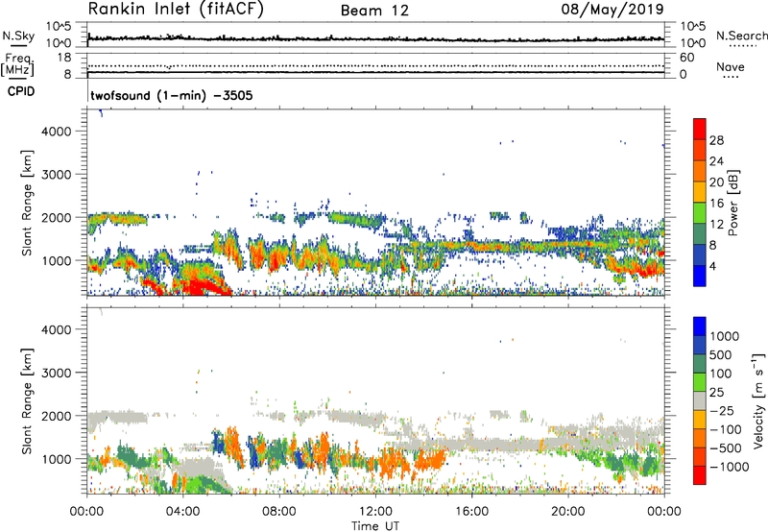Click the '-1000' label on Velocity colorbar
This screenshot has height=532, width=768.
[729, 467]
